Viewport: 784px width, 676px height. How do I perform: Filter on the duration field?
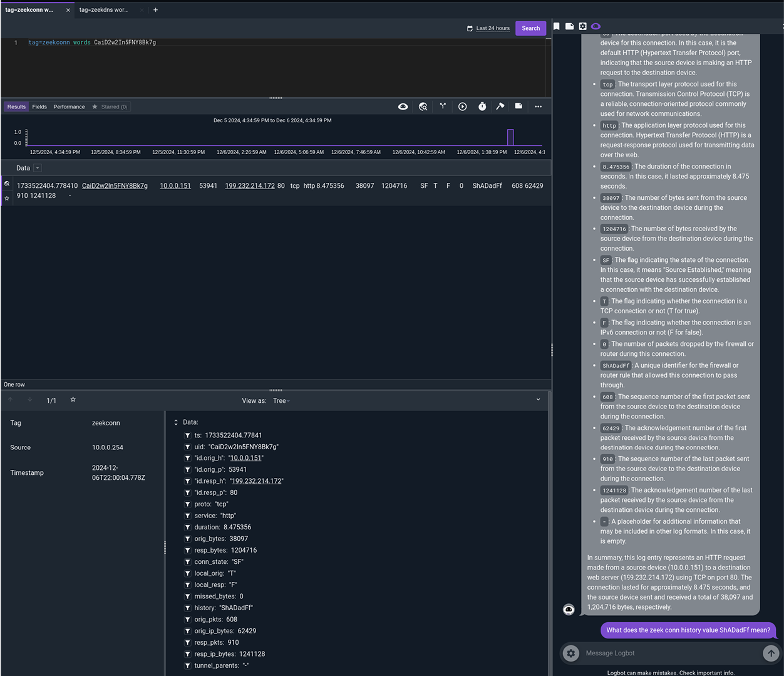click(187, 528)
